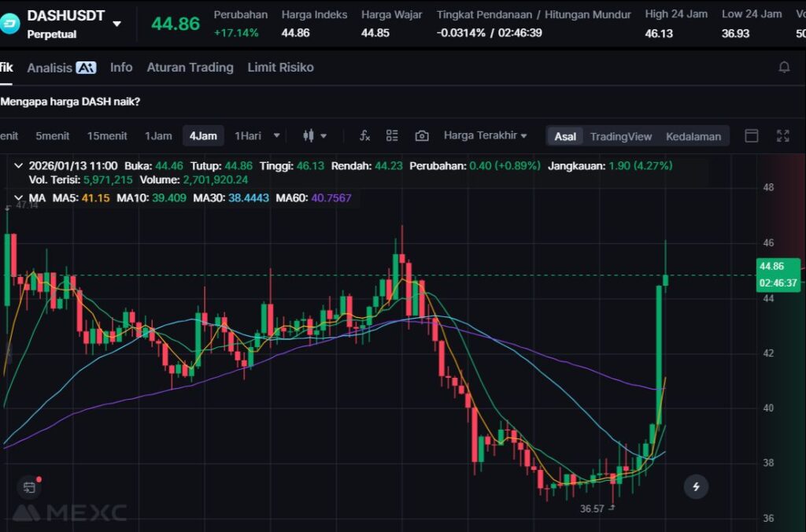Click the chart layout settings icon
Image resolution: width=806 pixels, height=532 pixels.
392,135
